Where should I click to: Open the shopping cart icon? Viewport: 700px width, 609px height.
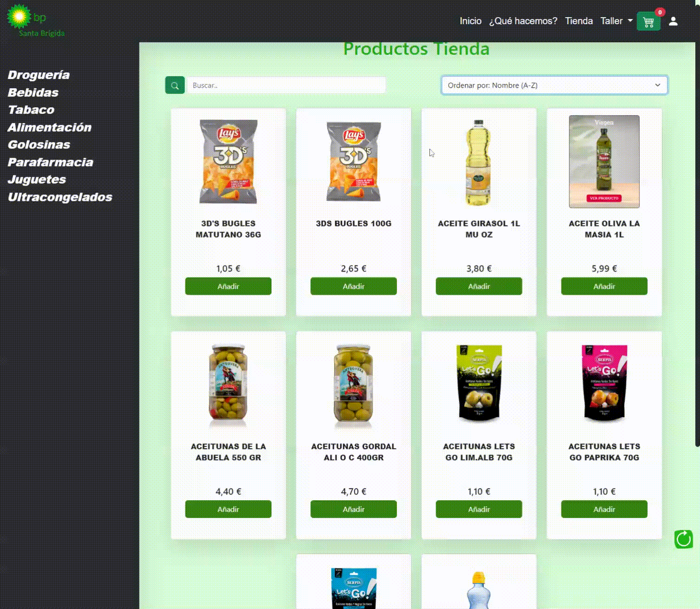point(648,21)
